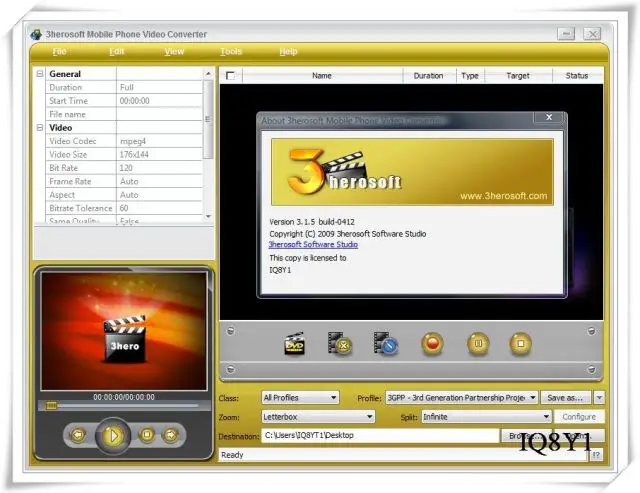Click the bottom-left toolbar panel screw icon
Viewport: 640px width, 493px height.
231,369
